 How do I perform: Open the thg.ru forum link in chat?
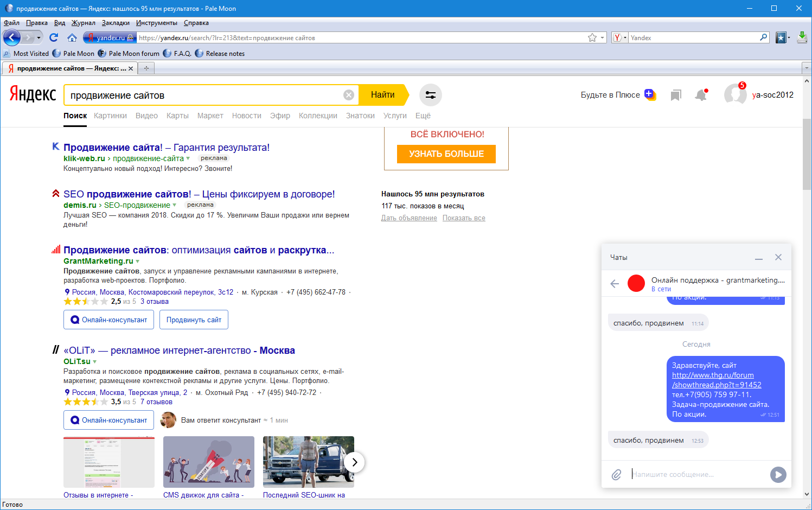(x=717, y=380)
